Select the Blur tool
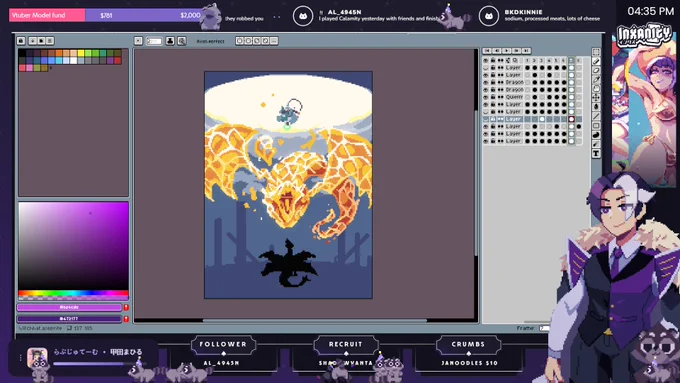The height and width of the screenshot is (383, 680). 596,144
